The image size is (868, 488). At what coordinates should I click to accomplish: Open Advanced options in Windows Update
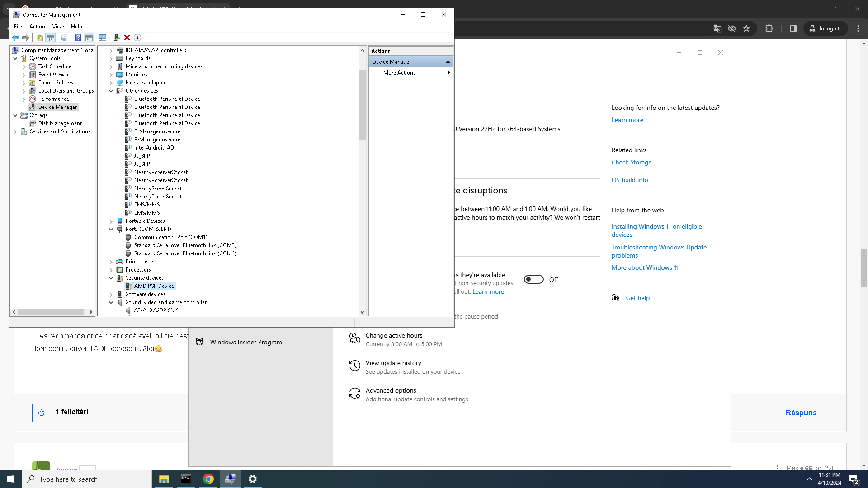pyautogui.click(x=391, y=390)
